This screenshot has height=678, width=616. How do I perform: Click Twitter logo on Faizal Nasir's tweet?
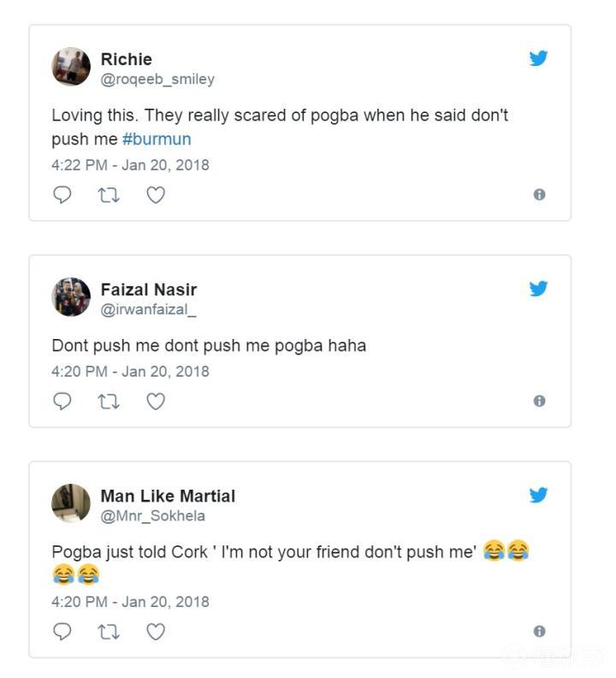pyautogui.click(x=538, y=288)
